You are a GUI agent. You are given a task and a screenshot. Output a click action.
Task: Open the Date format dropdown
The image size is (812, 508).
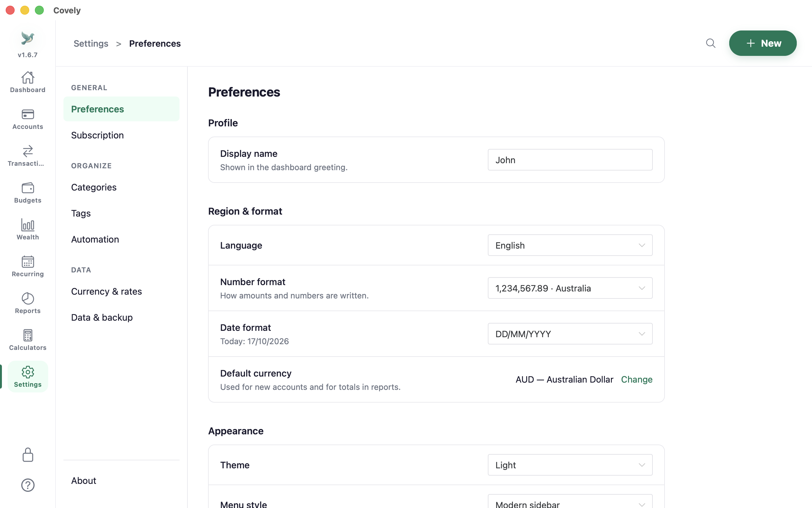(570, 334)
